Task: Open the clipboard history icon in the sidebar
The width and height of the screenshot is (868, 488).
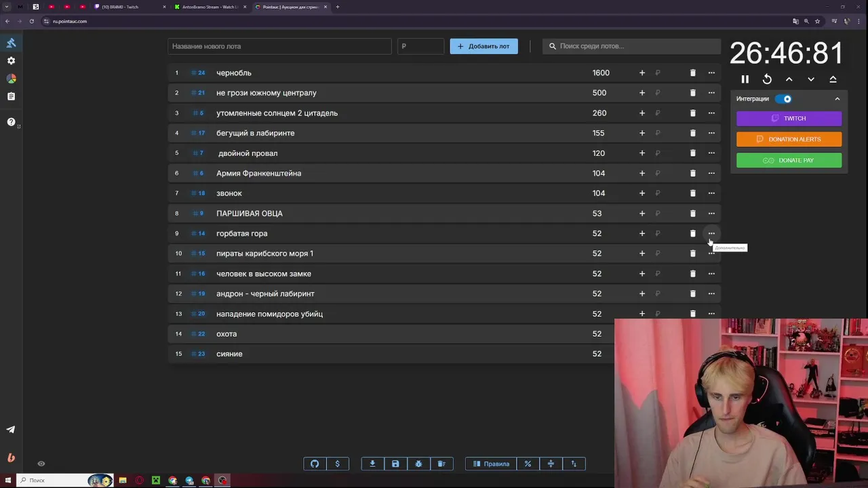Action: [11, 96]
